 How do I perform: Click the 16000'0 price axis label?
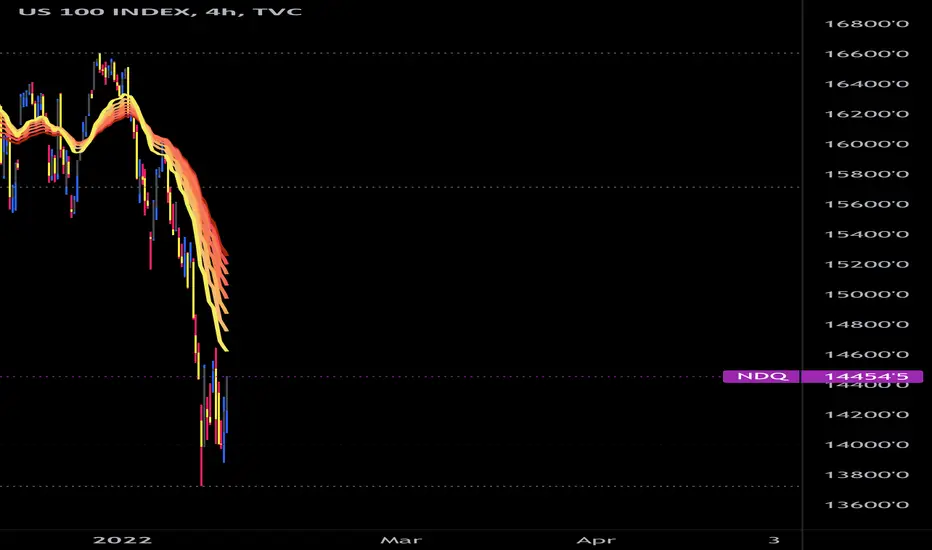(x=867, y=144)
